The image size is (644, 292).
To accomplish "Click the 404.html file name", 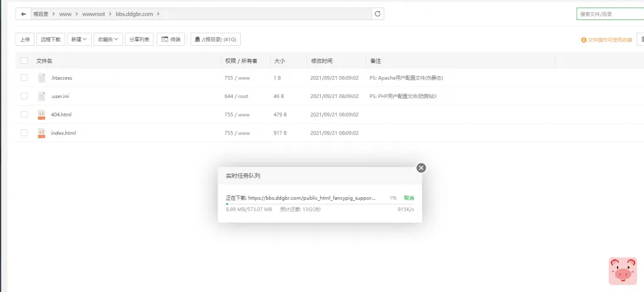I will click(x=61, y=114).
